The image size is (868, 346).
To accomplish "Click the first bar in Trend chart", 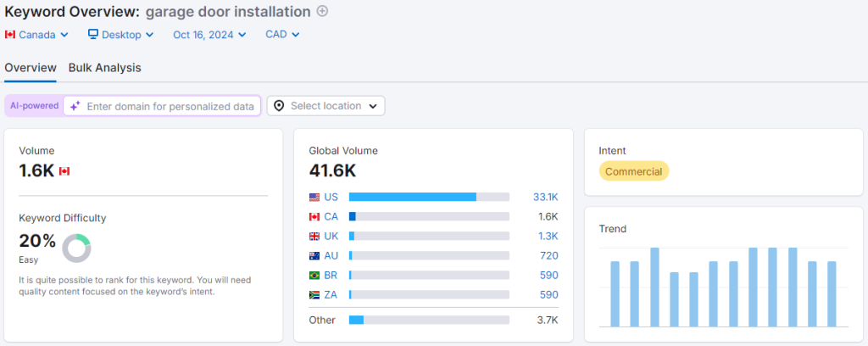I will [615, 294].
